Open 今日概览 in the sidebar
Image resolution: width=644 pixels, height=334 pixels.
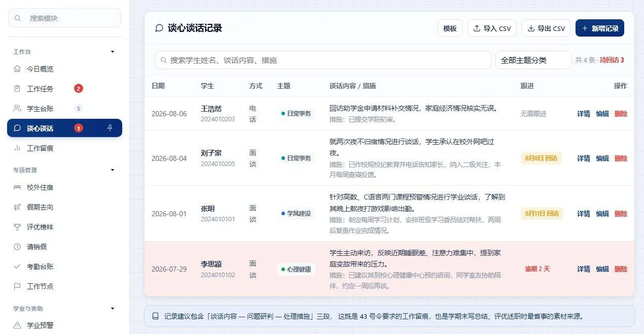click(x=64, y=69)
